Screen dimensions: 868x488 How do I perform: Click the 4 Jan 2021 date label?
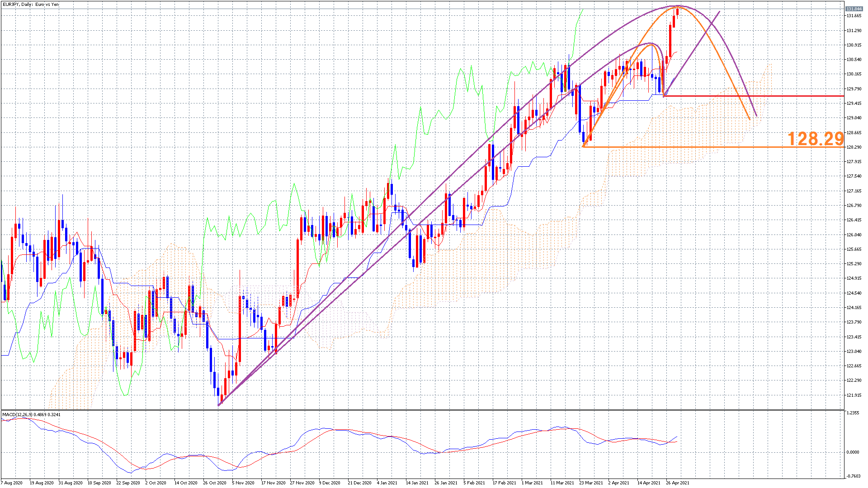[x=387, y=483]
